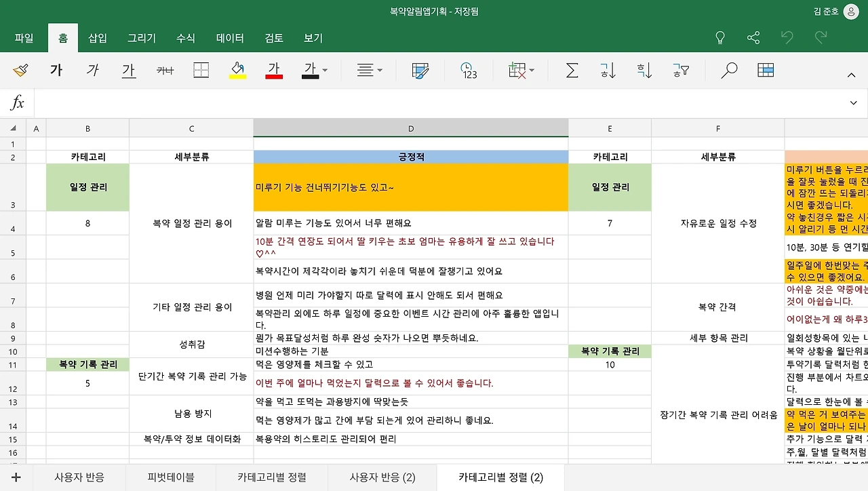The image size is (868, 491).
Task: Open the account avatar for 김 준호
Action: tap(850, 12)
